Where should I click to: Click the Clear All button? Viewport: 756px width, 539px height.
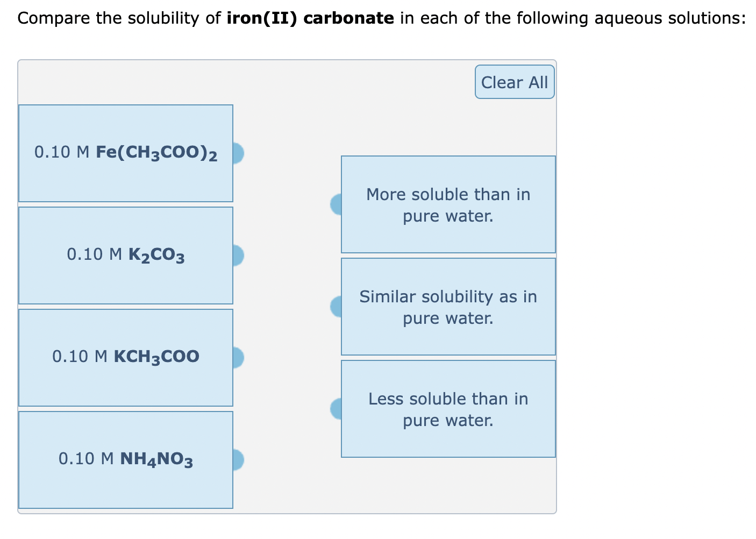[514, 82]
